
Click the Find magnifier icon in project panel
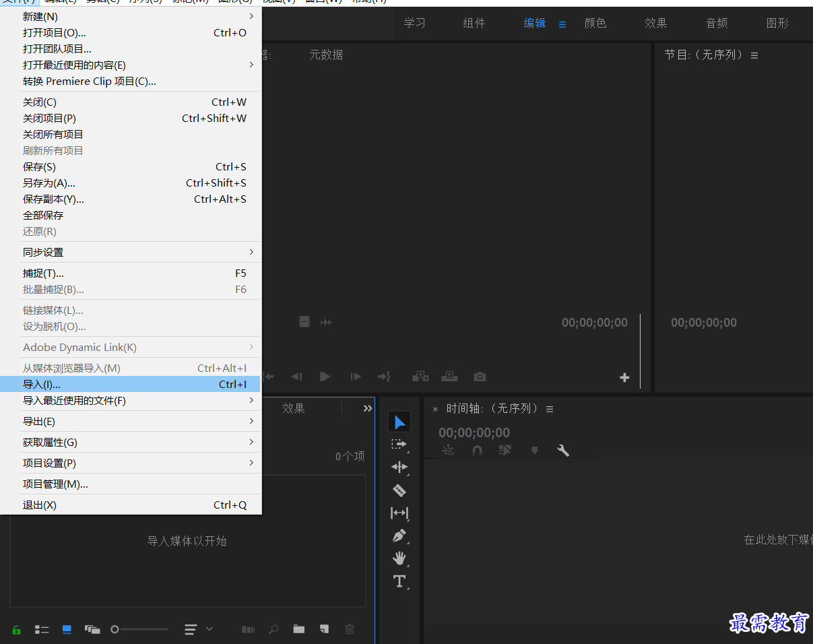click(x=273, y=629)
